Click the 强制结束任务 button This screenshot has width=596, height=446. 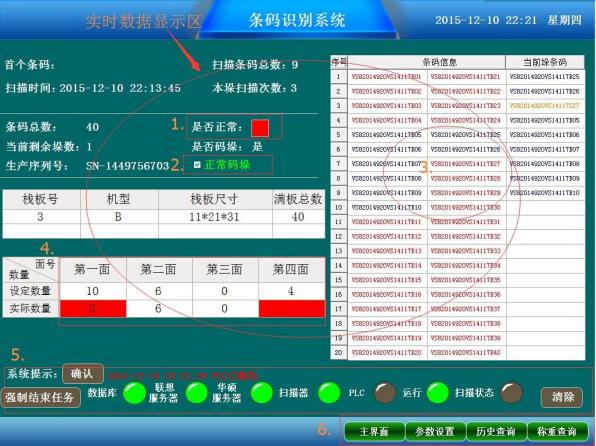click(40, 398)
